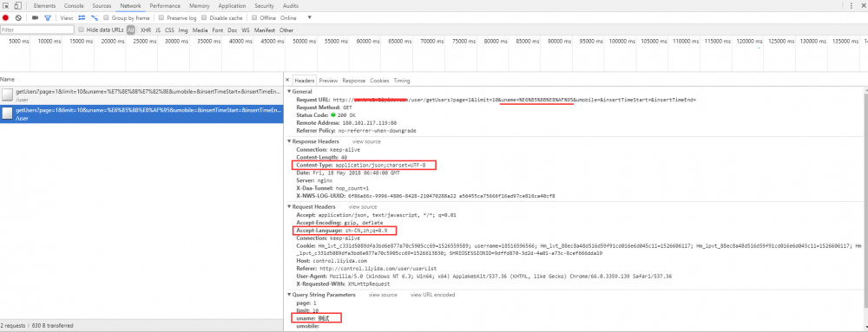This screenshot has height=332, width=868.
Task: Filter requests by Doc
Action: (233, 29)
